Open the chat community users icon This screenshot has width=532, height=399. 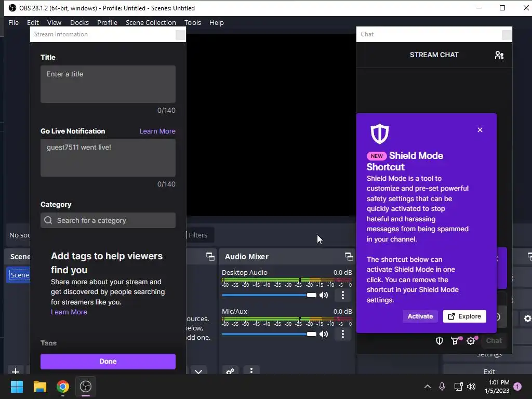click(499, 55)
